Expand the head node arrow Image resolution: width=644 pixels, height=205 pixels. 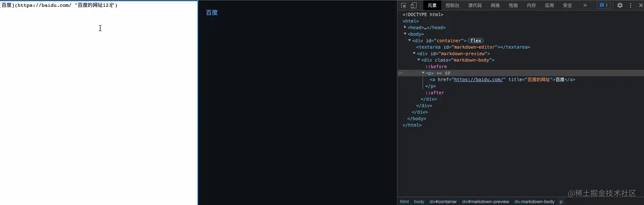pos(405,27)
